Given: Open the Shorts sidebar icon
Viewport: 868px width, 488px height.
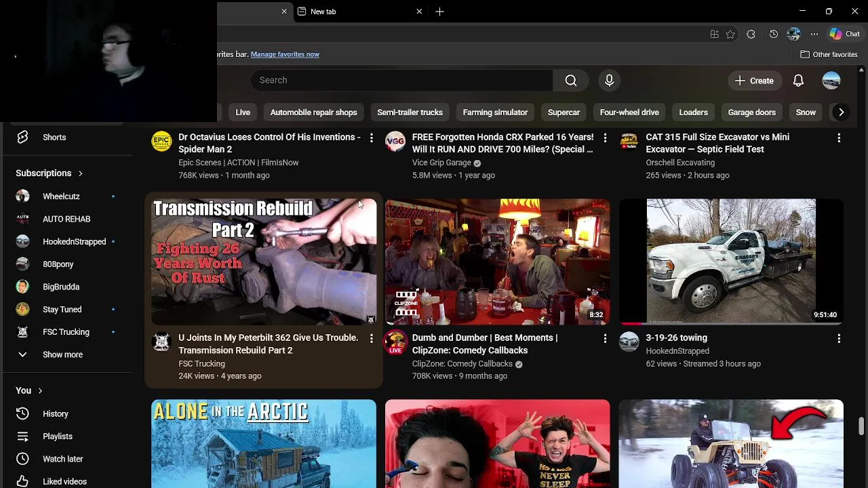Looking at the screenshot, I should click(22, 137).
